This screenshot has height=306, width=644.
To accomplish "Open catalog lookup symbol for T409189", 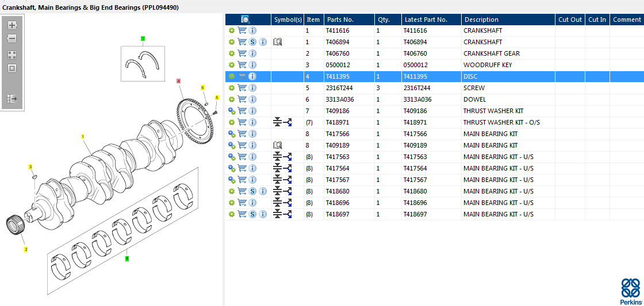I will 278,145.
